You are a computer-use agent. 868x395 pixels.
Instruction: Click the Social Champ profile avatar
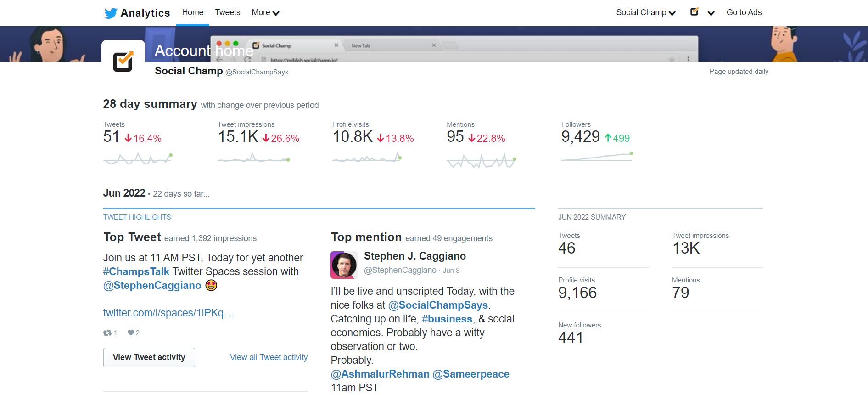(123, 62)
